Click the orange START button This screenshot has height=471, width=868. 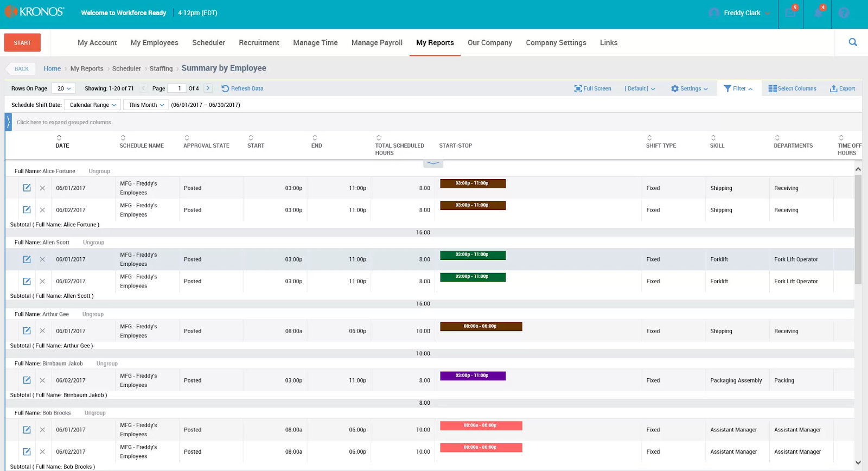click(x=22, y=42)
